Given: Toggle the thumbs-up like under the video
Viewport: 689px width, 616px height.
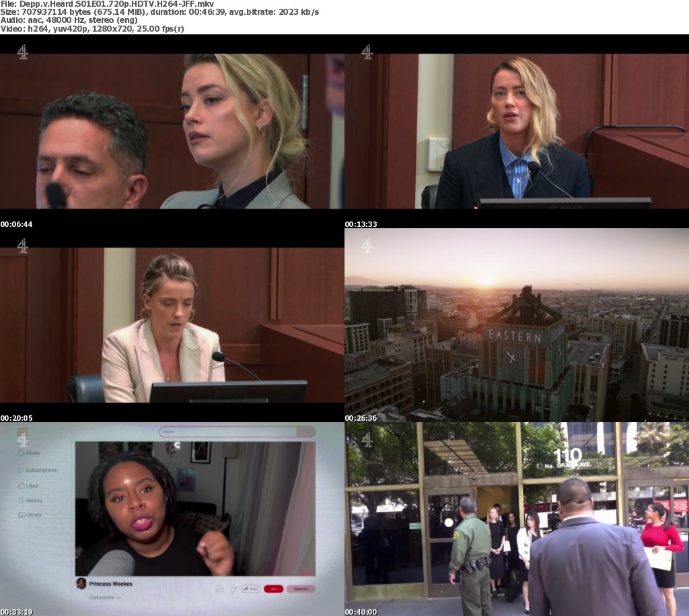Looking at the screenshot, I should tap(219, 588).
